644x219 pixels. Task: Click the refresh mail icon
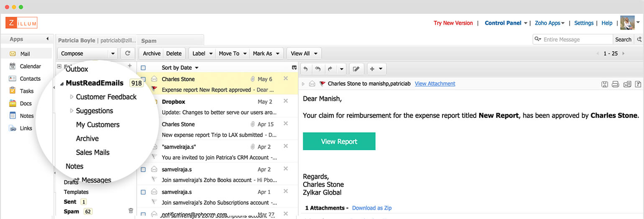point(128,53)
